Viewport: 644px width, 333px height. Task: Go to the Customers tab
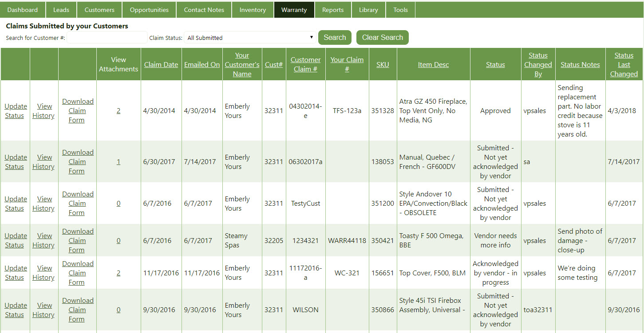pos(99,10)
